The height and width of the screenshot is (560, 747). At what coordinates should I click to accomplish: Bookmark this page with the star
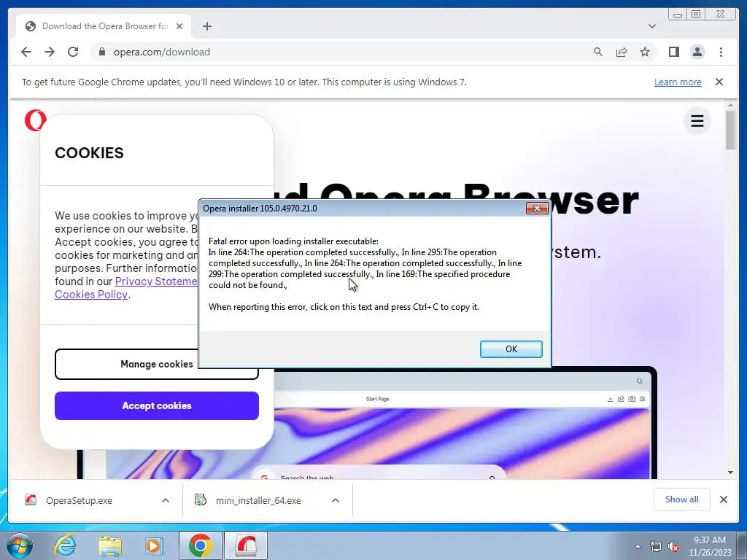(x=645, y=52)
